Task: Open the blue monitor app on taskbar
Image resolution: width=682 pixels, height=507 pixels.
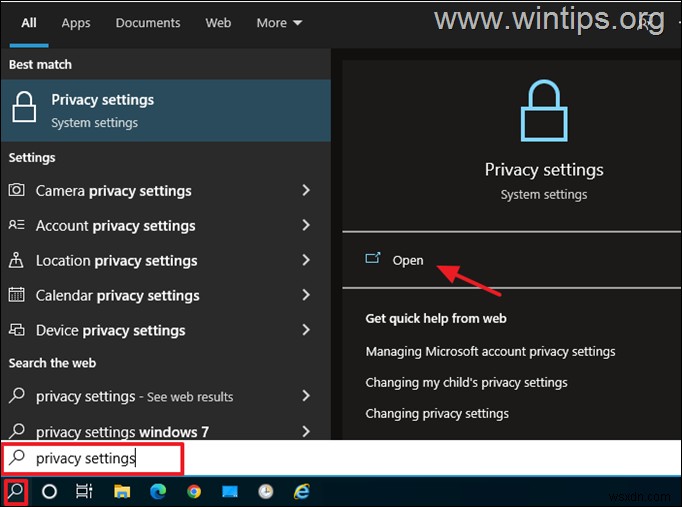Action: click(230, 491)
